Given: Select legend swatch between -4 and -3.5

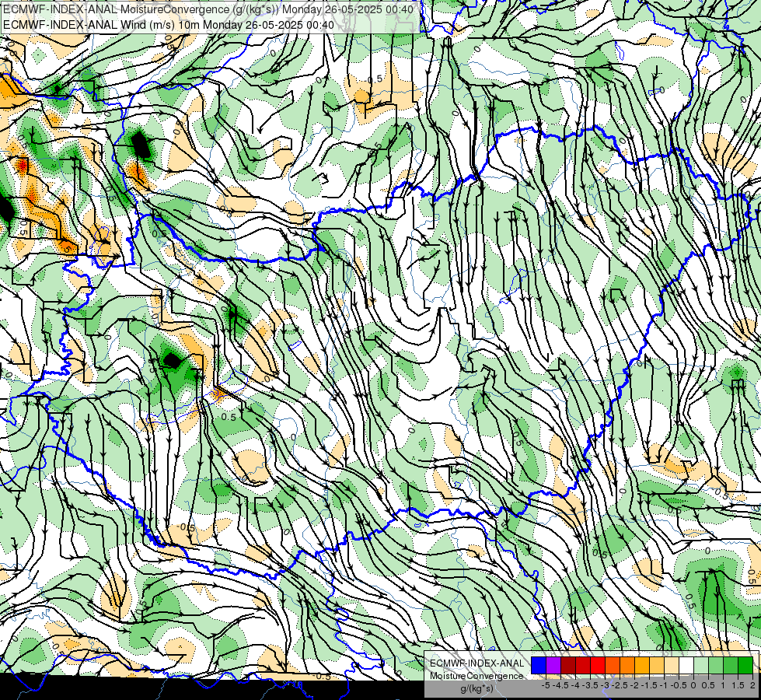Looking at the screenshot, I should click(583, 665).
